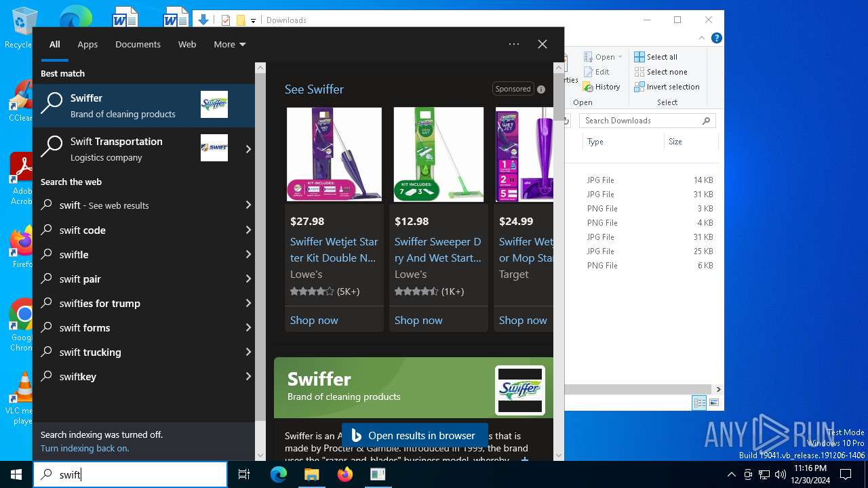Click the Swiffer logo in the info card

coord(520,390)
